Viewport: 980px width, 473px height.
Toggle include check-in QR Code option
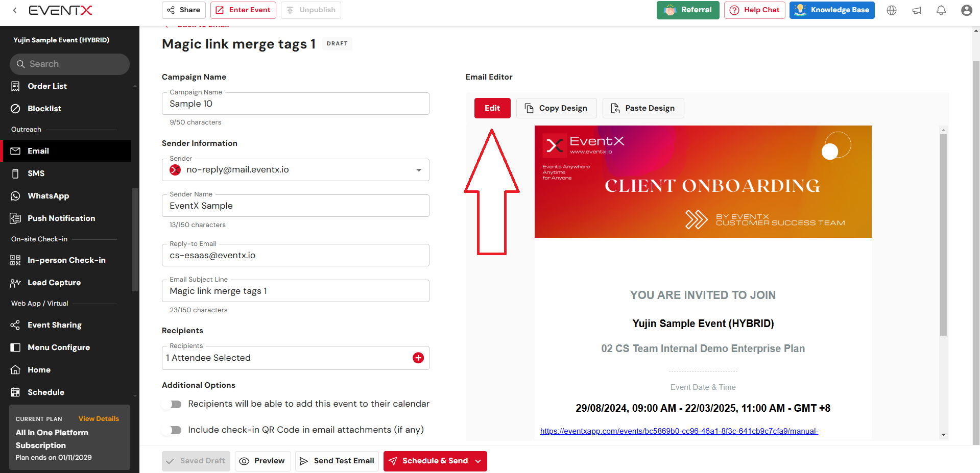tap(173, 430)
